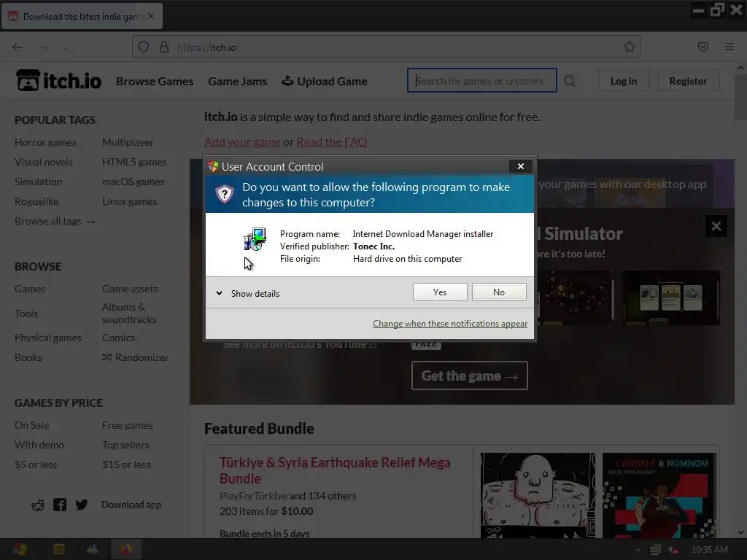This screenshot has height=560, width=747.
Task: Browse Books category
Action: (x=28, y=357)
